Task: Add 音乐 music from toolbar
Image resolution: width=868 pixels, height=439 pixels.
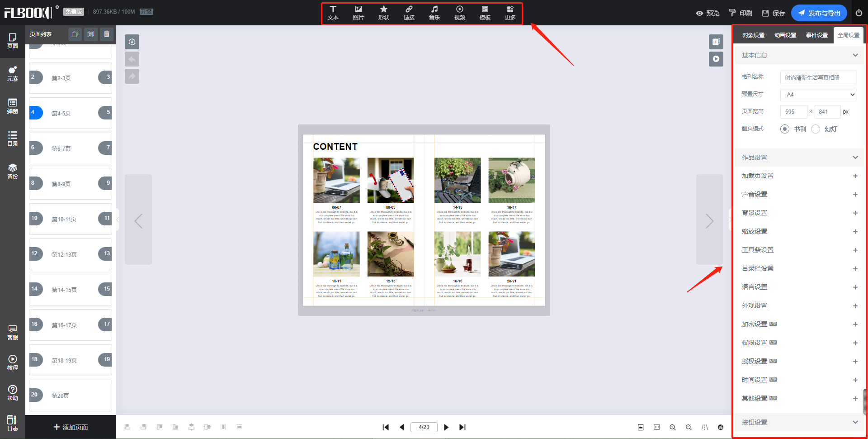Action: point(434,13)
